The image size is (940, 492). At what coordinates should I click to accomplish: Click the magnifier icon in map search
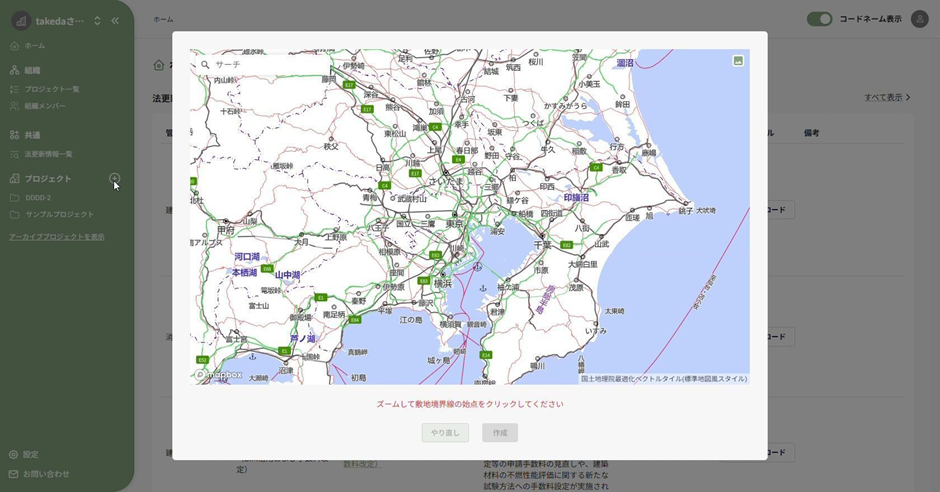coord(205,65)
